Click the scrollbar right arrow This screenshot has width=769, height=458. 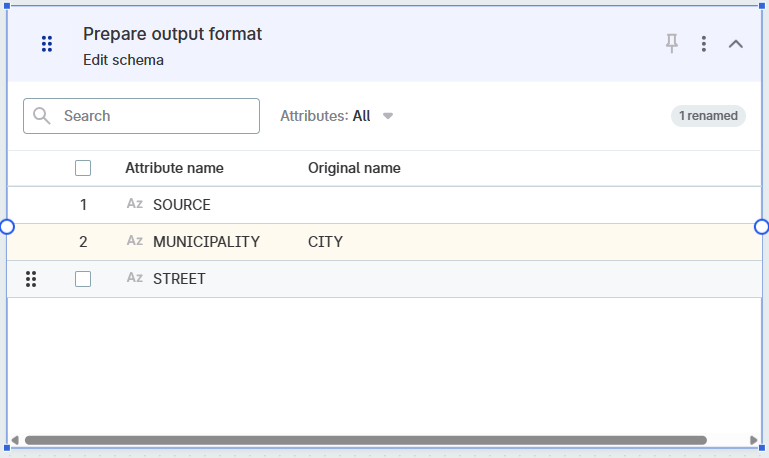(x=754, y=440)
